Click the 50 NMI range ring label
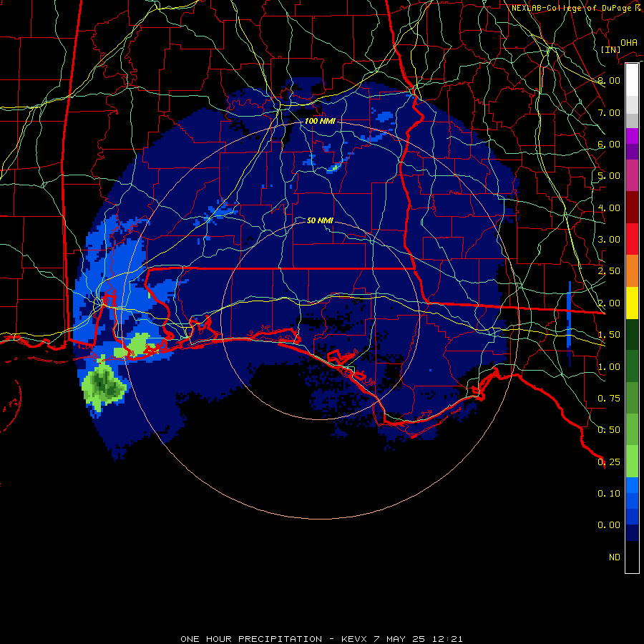The height and width of the screenshot is (644, 644). coord(320,220)
